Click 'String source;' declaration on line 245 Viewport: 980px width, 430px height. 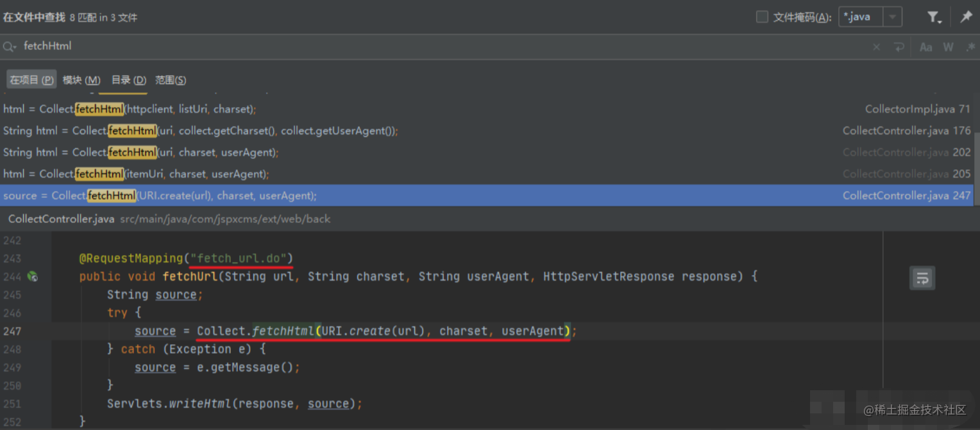coord(155,295)
